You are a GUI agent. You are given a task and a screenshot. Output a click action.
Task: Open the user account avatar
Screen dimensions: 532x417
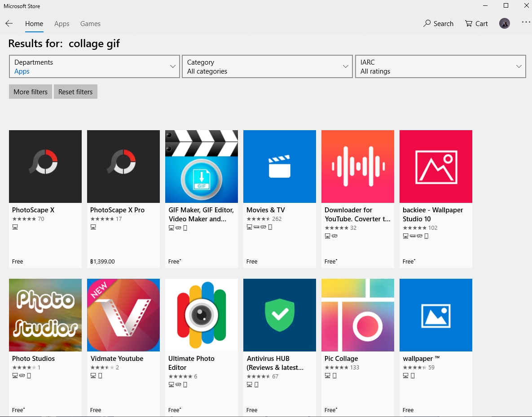tap(505, 23)
